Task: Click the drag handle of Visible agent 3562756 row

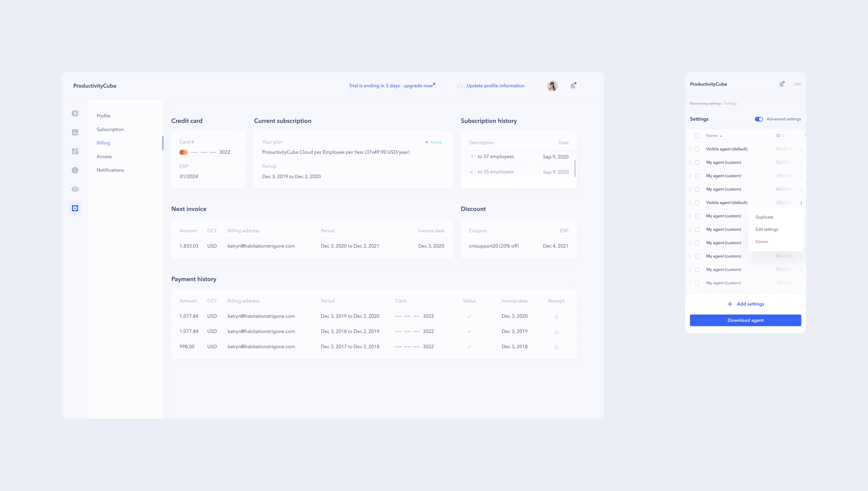Action: [x=690, y=203]
